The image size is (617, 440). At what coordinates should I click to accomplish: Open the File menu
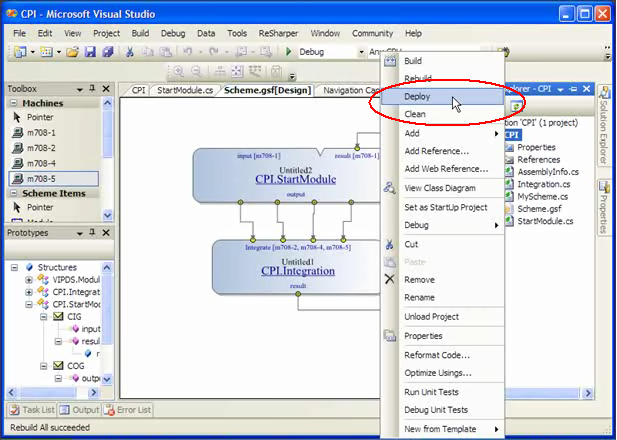(19, 33)
